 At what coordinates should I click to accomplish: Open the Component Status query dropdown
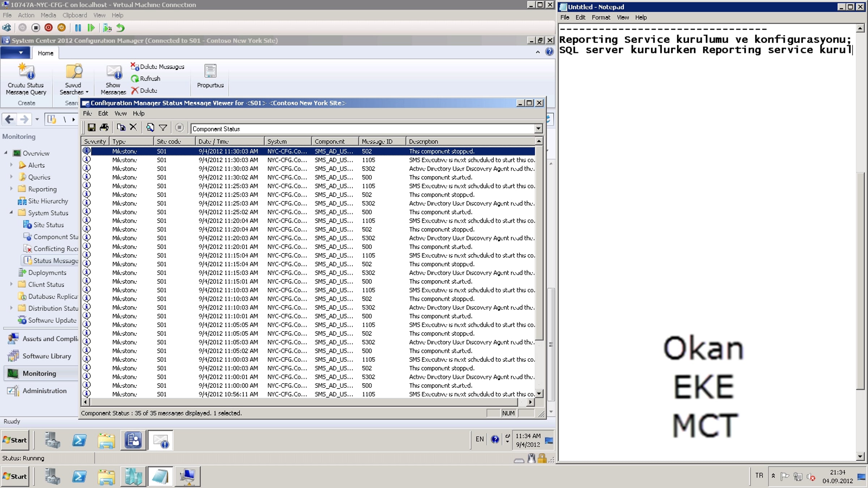click(539, 129)
